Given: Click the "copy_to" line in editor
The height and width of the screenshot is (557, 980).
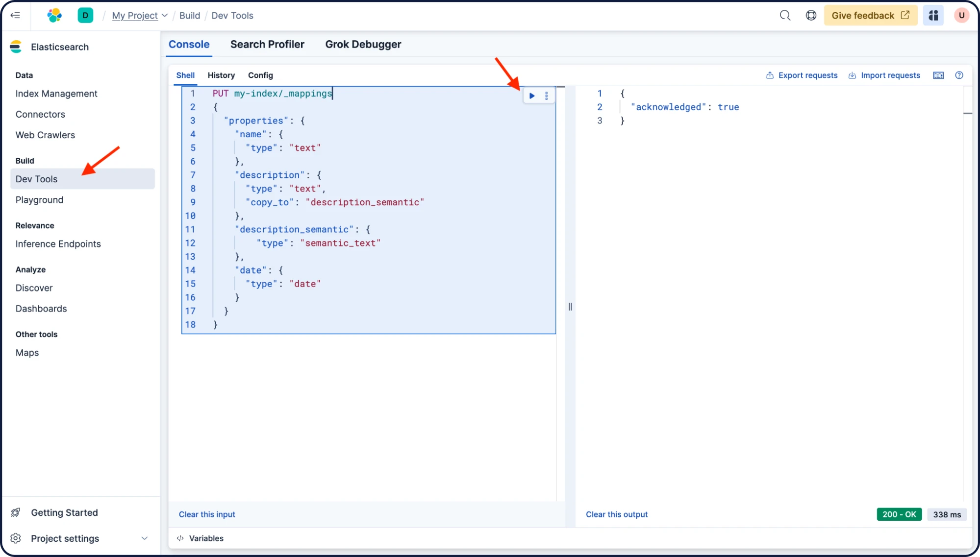Looking at the screenshot, I should coord(334,202).
